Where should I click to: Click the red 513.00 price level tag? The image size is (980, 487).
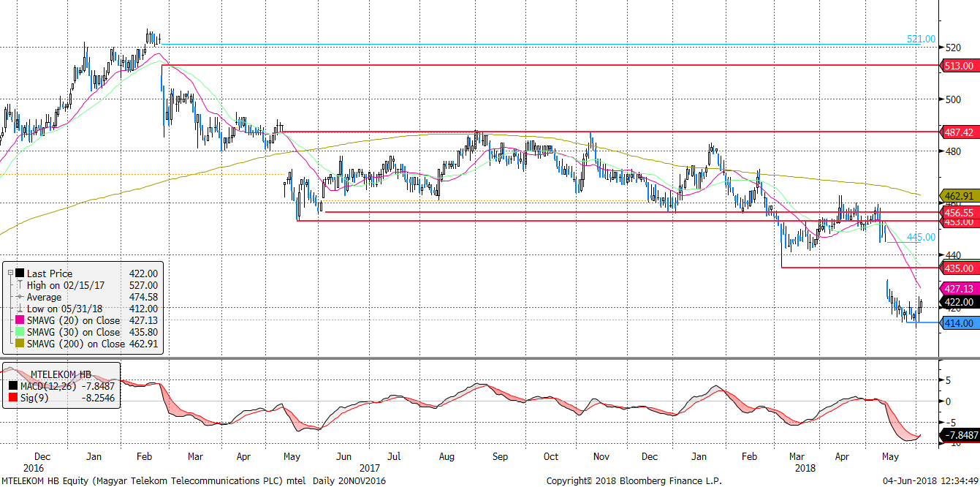pos(959,66)
